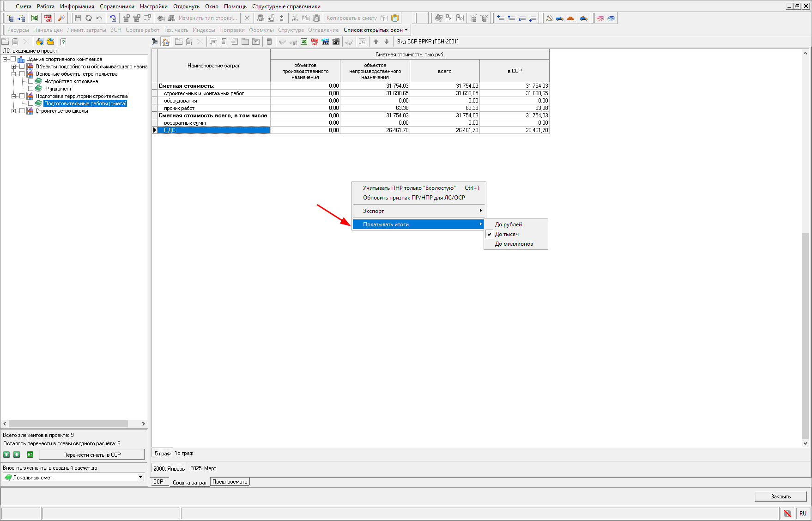
Task: Expand the Строительство школы tree node
Action: click(14, 111)
